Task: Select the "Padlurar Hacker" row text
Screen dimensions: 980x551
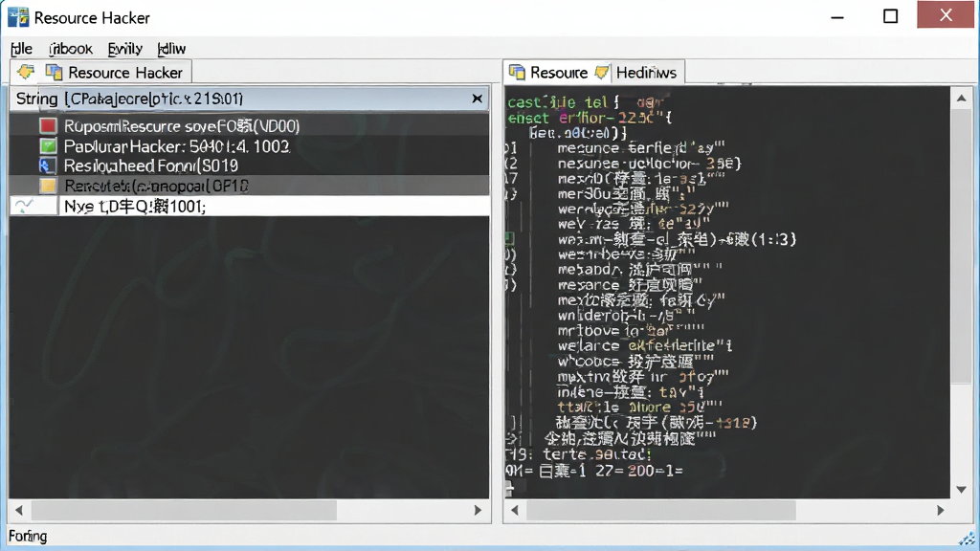Action: pos(177,146)
